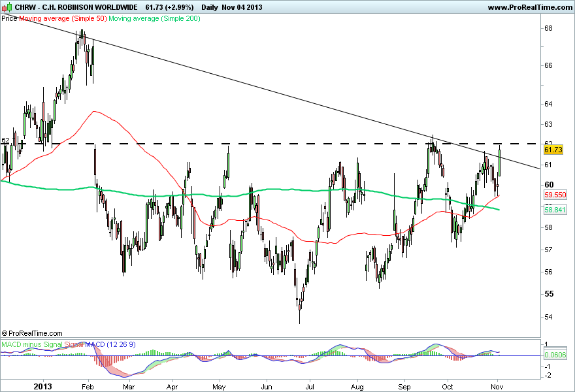The image size is (575, 392).
Task: Click the 68 price axis label
Action: coord(548,28)
